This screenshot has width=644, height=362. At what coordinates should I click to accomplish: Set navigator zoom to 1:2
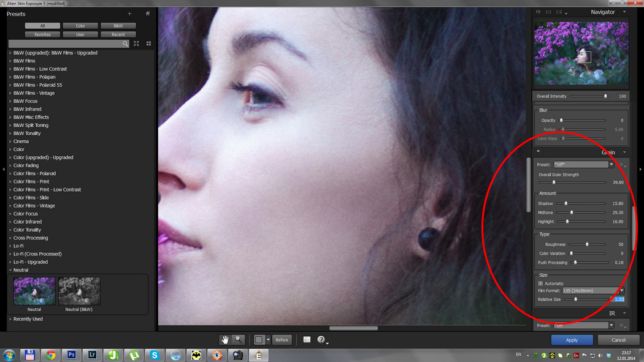point(559,12)
